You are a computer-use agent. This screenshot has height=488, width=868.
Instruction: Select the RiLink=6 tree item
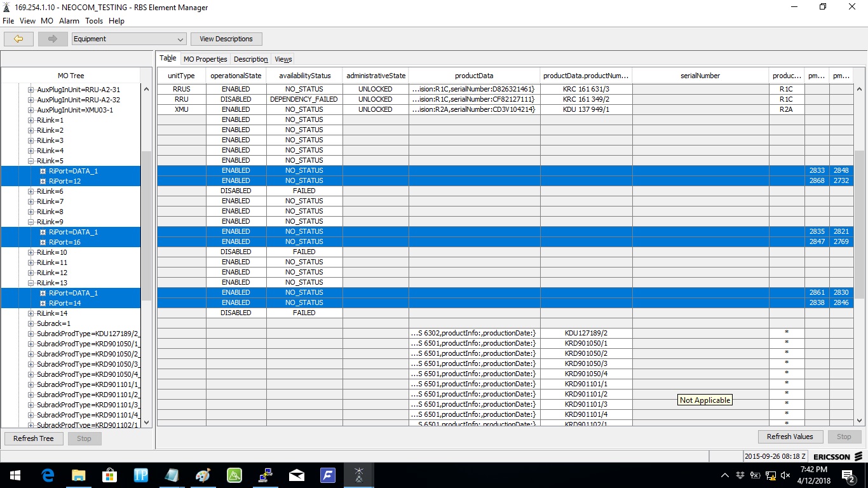coord(50,191)
